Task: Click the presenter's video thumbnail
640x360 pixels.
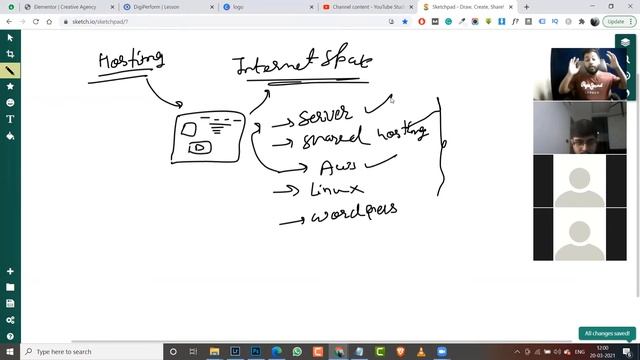Action: pos(580,74)
